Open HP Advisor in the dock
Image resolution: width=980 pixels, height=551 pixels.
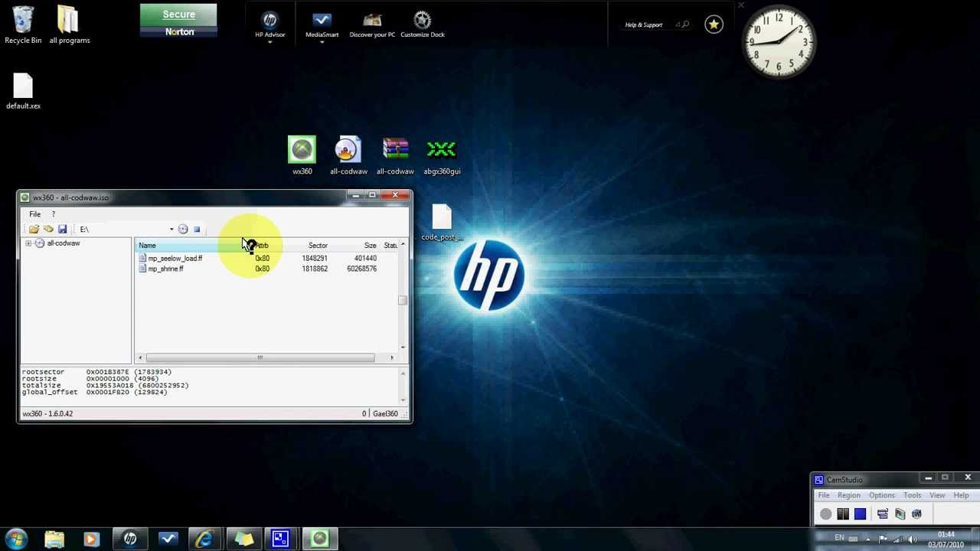click(x=269, y=25)
